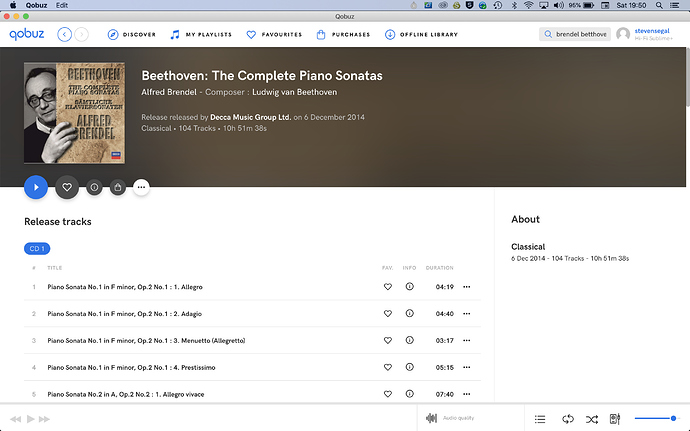Open the audio output device icon

(x=615, y=419)
